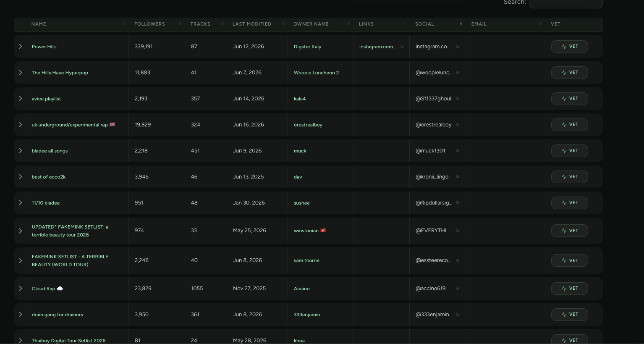Viewport: 644px width, 344px height.
Task: Sort by Social column arrow icon
Action: tap(461, 24)
